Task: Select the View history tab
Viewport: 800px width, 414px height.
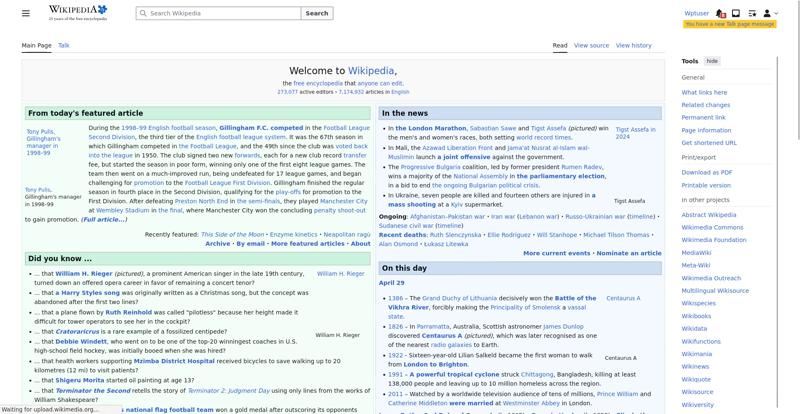Action: [x=633, y=45]
